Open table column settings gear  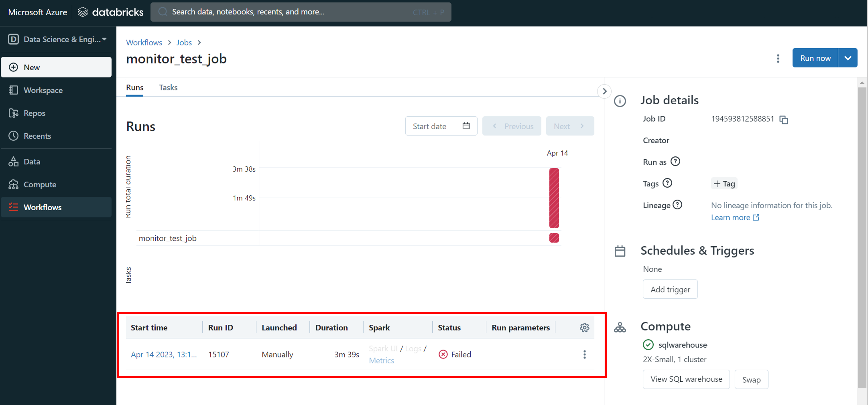tap(584, 327)
